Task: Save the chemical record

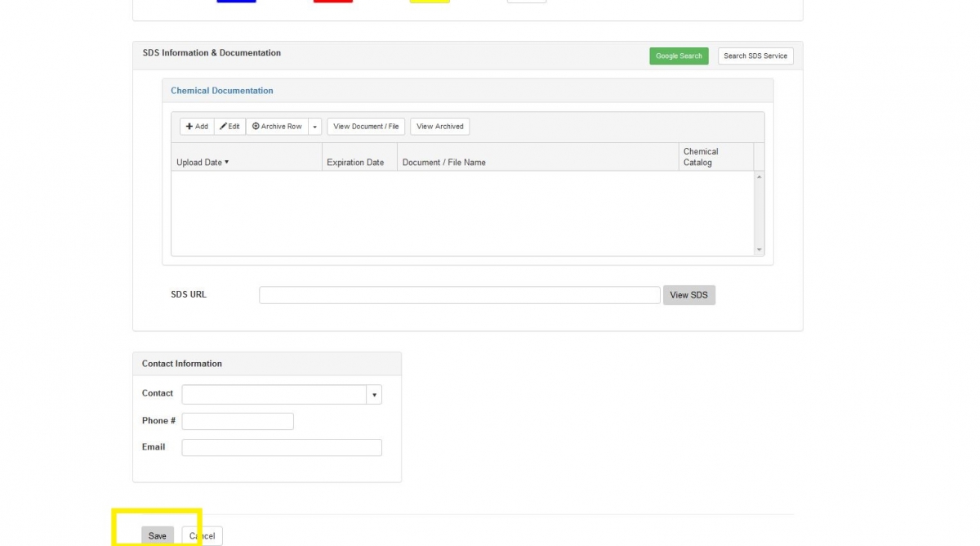Action: pyautogui.click(x=158, y=535)
